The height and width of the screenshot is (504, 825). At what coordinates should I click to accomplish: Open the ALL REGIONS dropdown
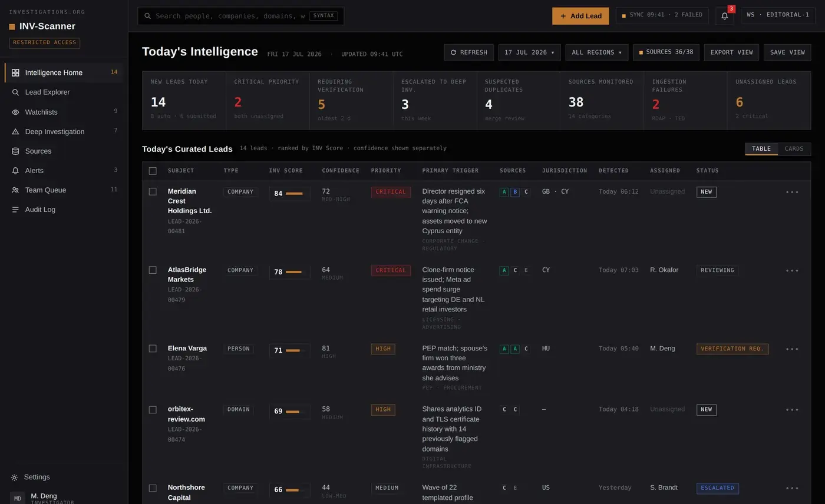point(596,52)
